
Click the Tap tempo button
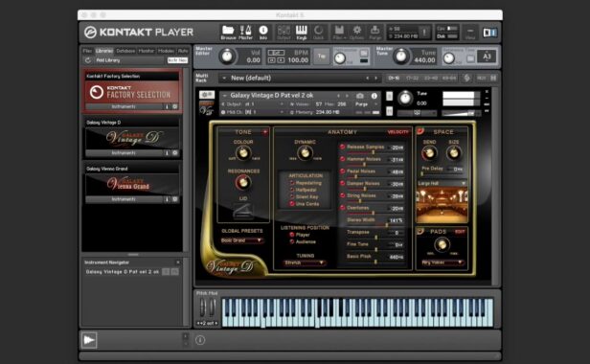click(322, 57)
